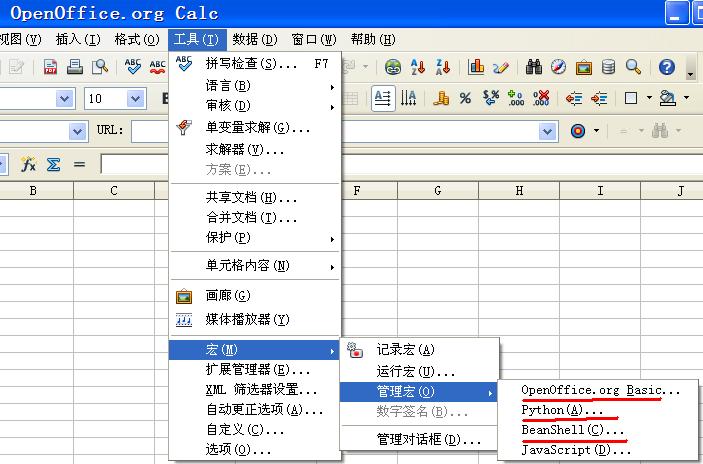This screenshot has width=703, height=464.
Task: Click the Zoom magnifier icon
Action: (x=633, y=67)
